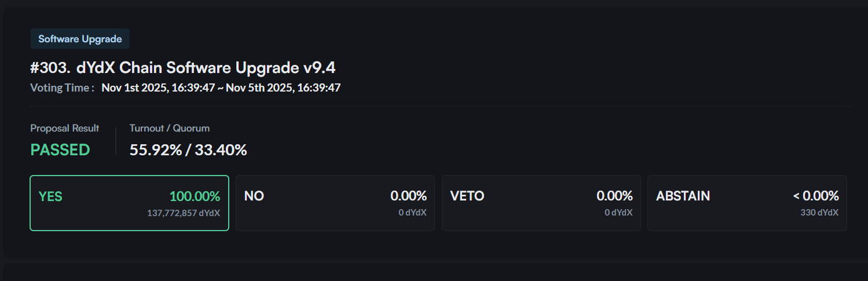The width and height of the screenshot is (868, 281).
Task: Click the 55.92% / 33.40% turnout value
Action: pos(188,150)
